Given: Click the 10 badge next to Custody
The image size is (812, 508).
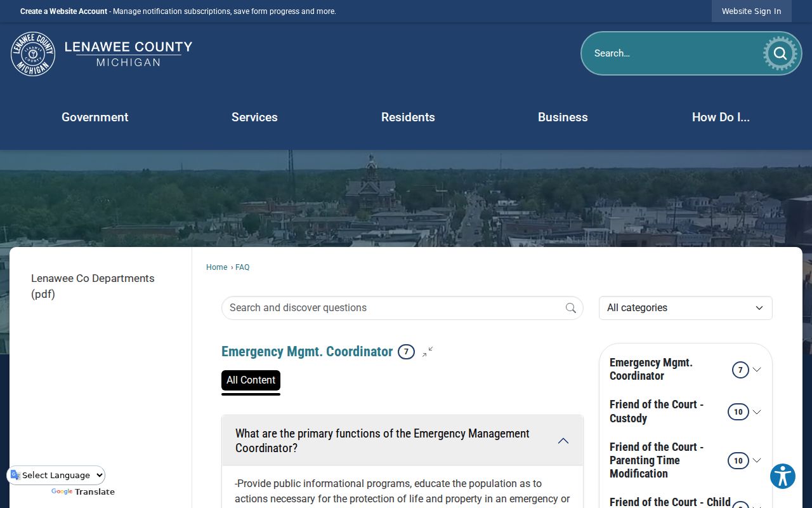Looking at the screenshot, I should [738, 411].
